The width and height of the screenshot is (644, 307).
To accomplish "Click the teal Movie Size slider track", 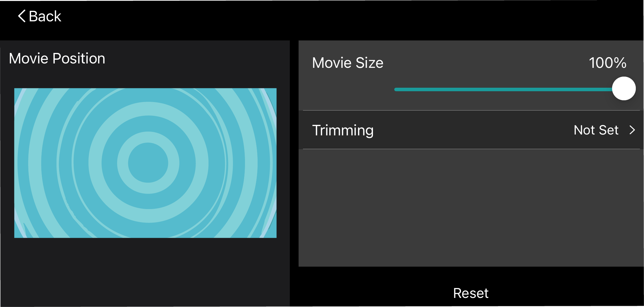I will [503, 89].
